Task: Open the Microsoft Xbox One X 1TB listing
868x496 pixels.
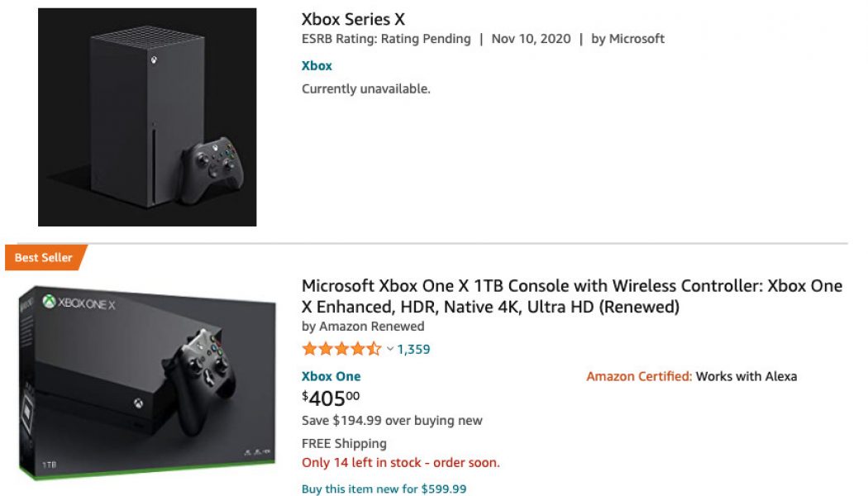Action: (572, 295)
